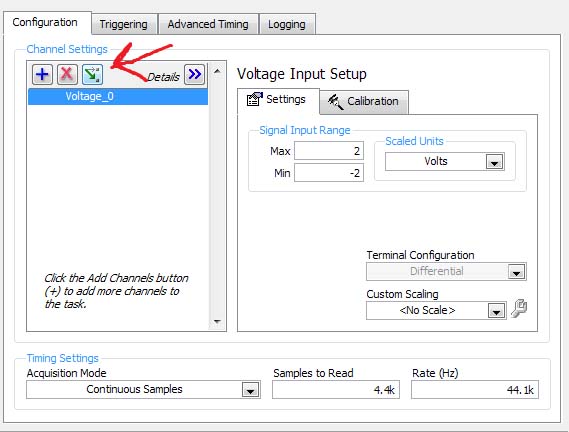
Task: Go to the Logging tab
Action: pyautogui.click(x=287, y=24)
